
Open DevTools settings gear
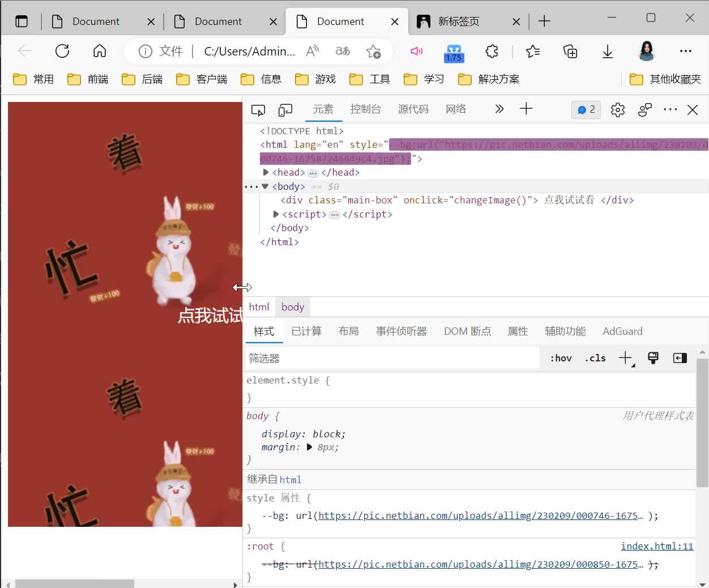click(x=617, y=110)
